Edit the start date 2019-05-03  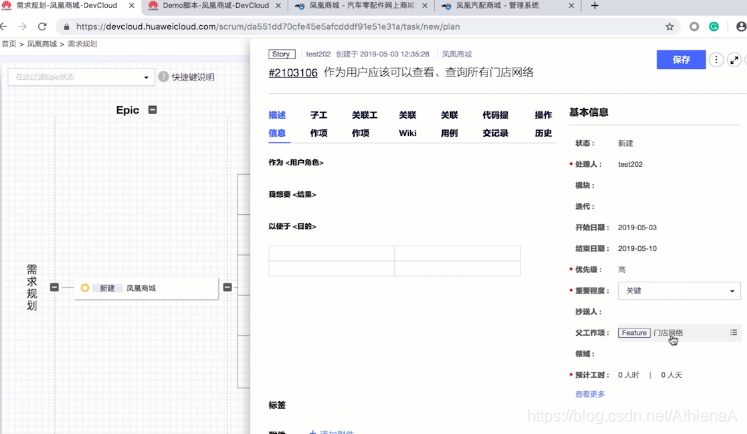pos(637,227)
